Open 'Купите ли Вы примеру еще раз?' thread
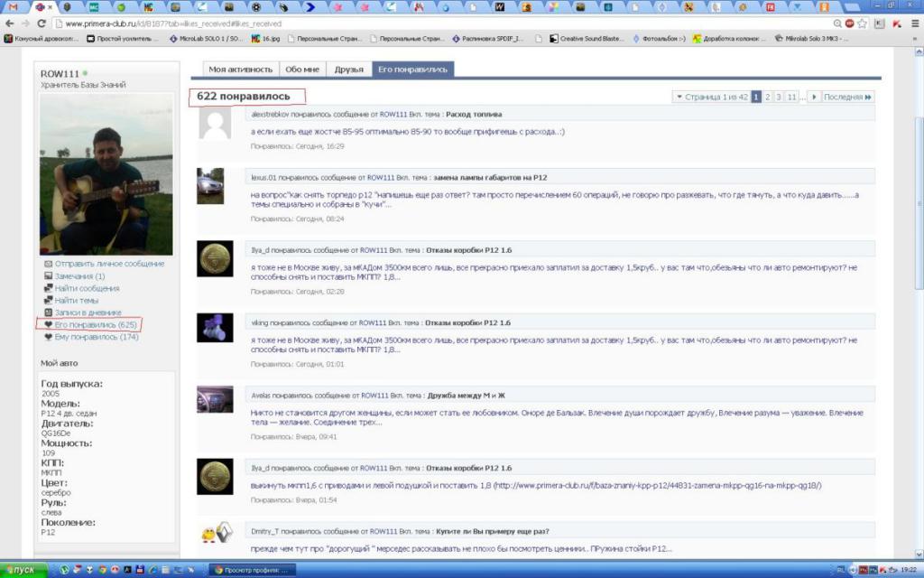Screen dimensions: 924x578 pos(493,531)
